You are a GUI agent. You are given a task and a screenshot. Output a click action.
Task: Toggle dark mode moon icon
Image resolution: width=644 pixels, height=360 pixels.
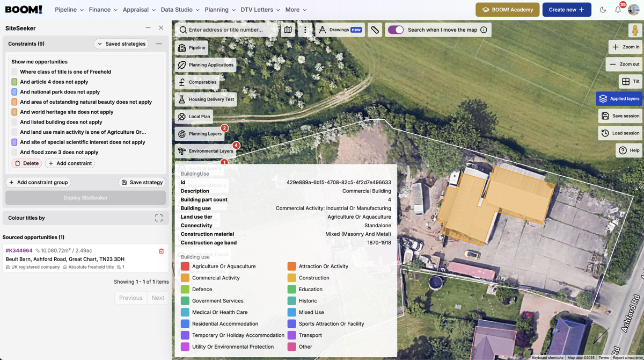tap(603, 10)
